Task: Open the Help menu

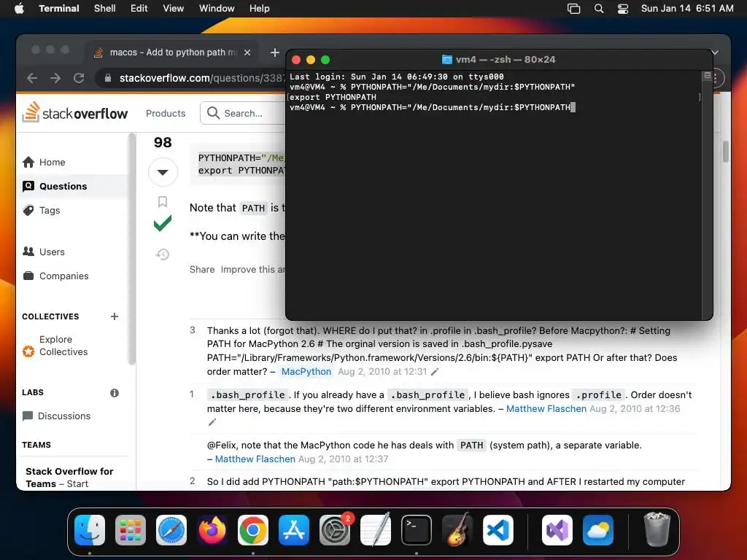Action: point(259,9)
